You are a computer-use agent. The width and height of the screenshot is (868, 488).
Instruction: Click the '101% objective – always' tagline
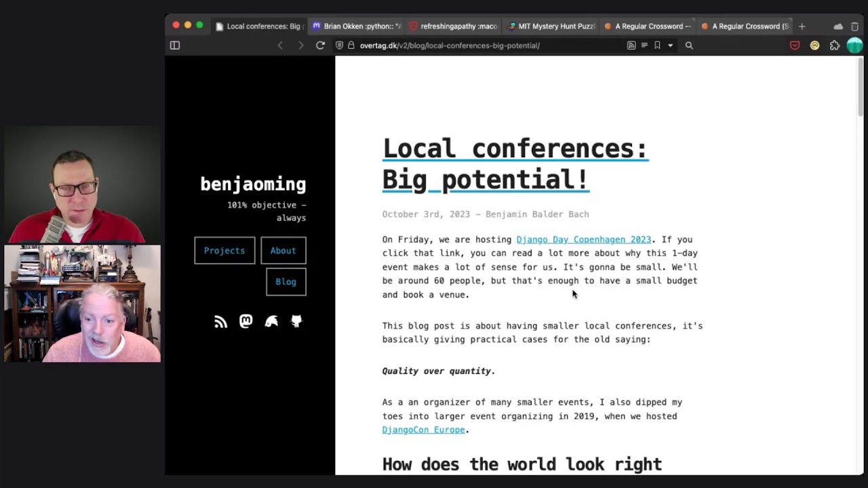click(267, 211)
